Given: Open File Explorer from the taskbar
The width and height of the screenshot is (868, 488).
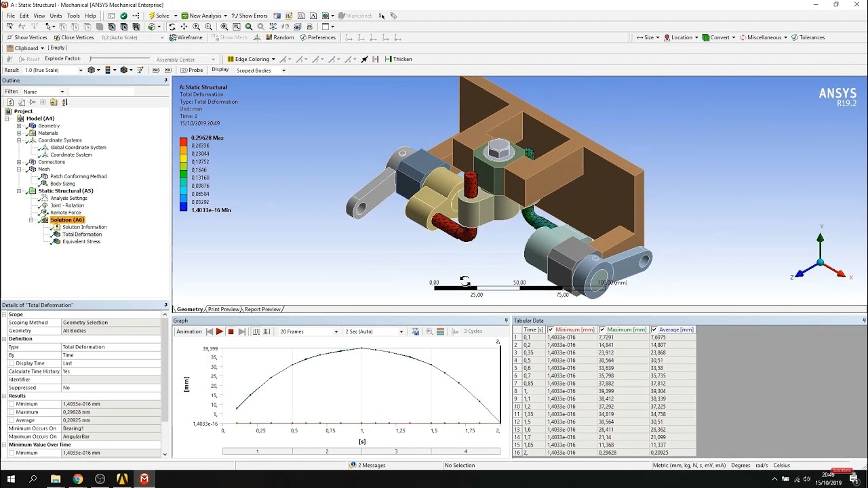Looking at the screenshot, I should 56,479.
